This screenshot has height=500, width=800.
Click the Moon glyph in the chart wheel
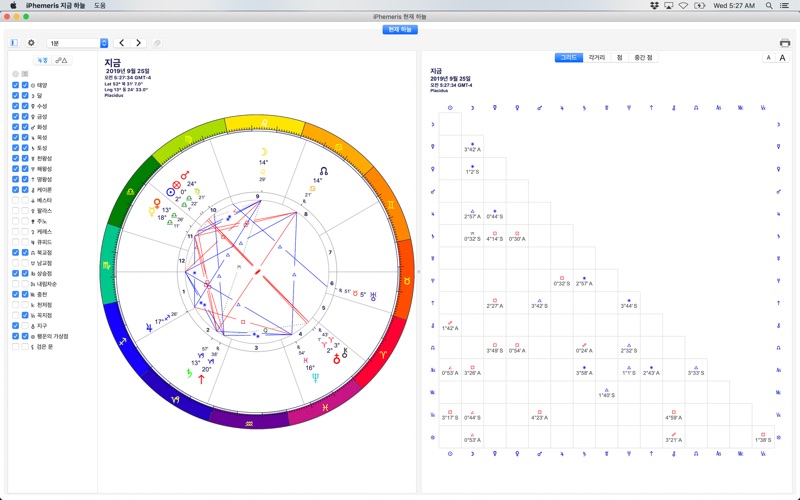(264, 152)
